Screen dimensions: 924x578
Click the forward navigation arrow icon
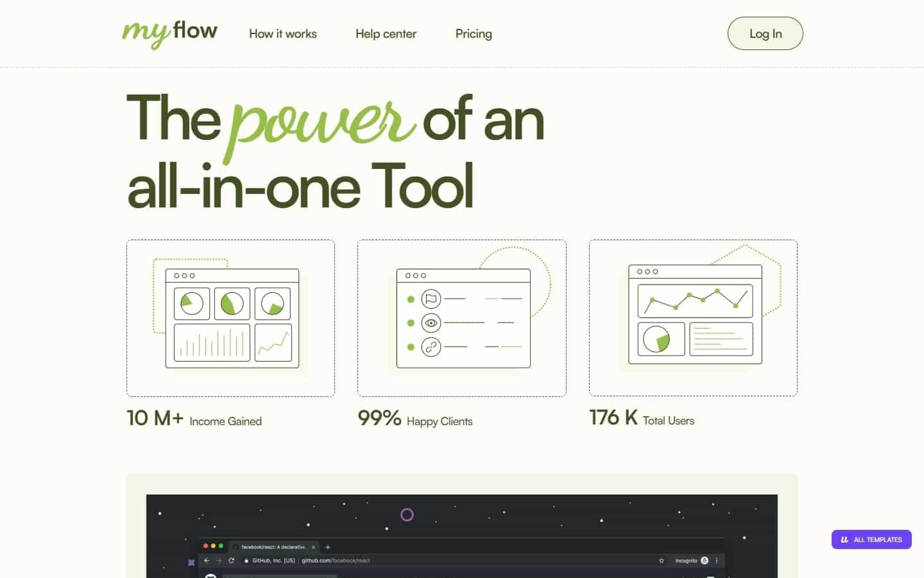218,561
